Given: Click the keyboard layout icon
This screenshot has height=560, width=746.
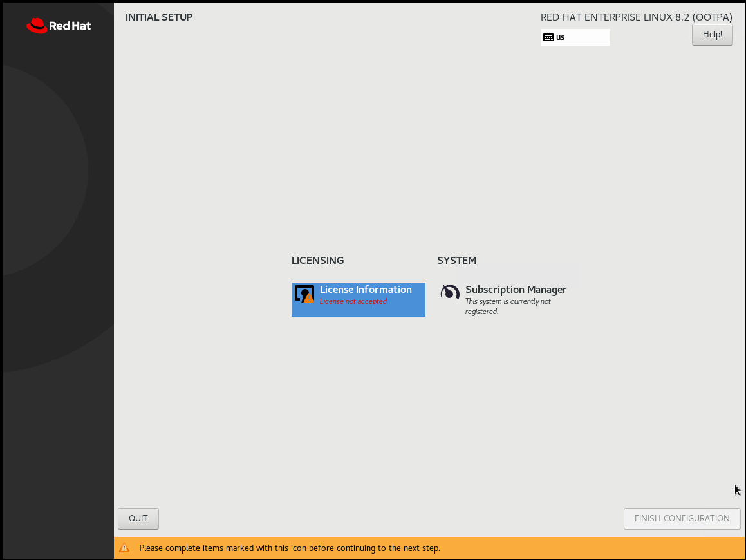Looking at the screenshot, I should click(x=548, y=37).
